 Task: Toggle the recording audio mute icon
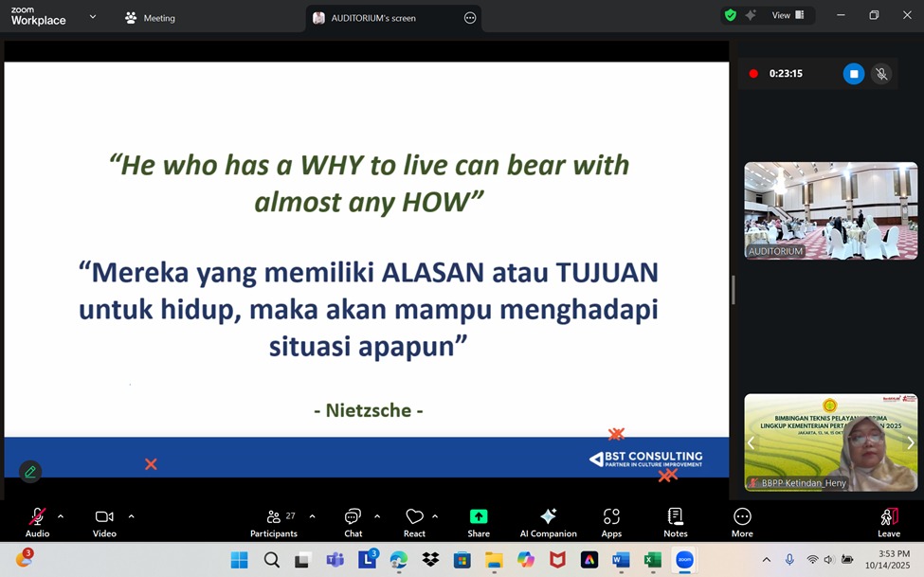coord(881,74)
